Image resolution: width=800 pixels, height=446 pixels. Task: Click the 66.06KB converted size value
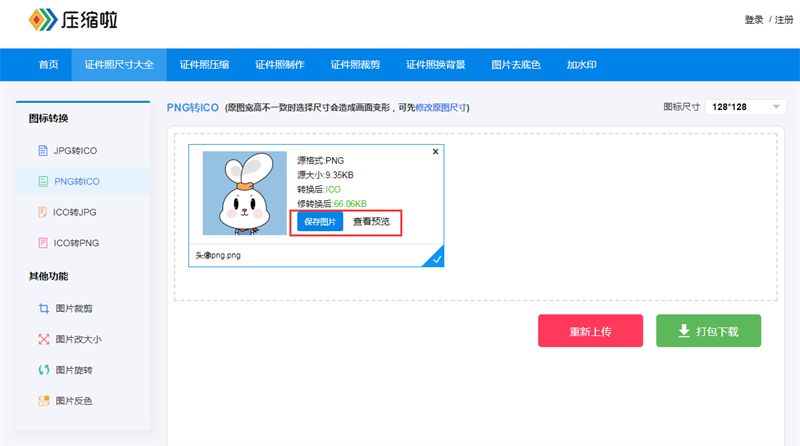click(x=350, y=204)
